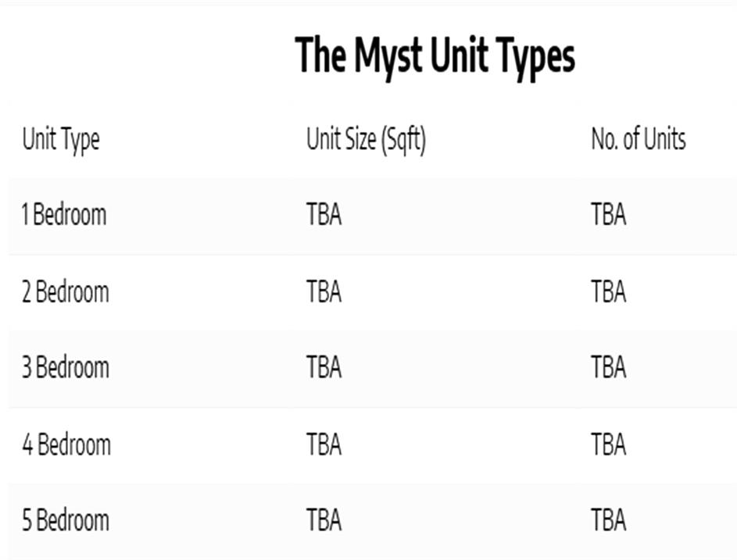Select the 2 Bedroom unit size TBA cell
Image resolution: width=737 pixels, height=560 pixels.
point(324,291)
